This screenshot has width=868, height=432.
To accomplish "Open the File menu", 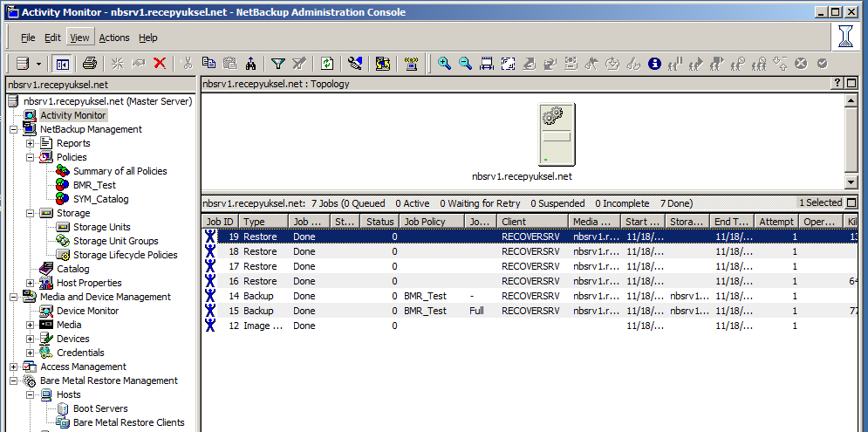I will click(28, 38).
